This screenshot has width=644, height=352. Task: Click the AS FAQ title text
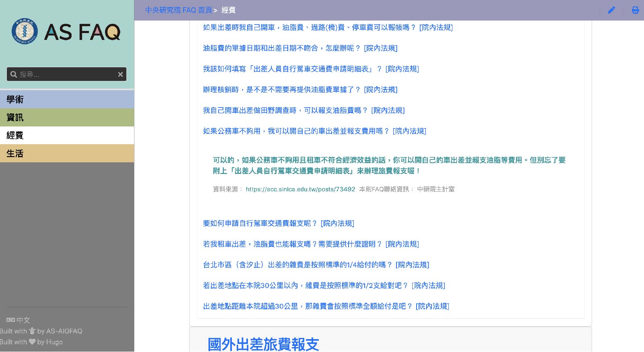coord(83,32)
